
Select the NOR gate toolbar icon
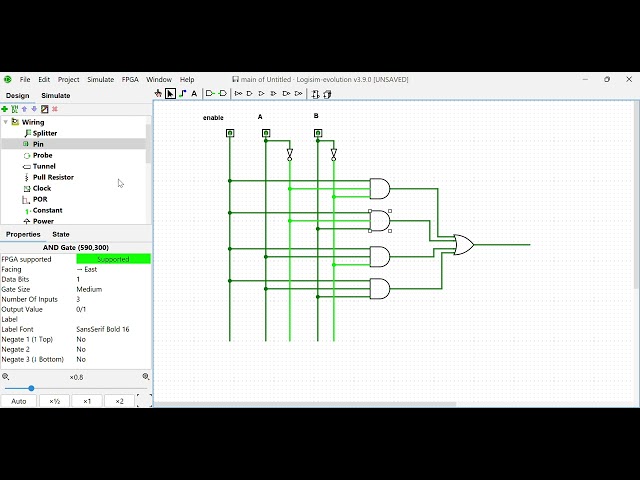pos(298,94)
